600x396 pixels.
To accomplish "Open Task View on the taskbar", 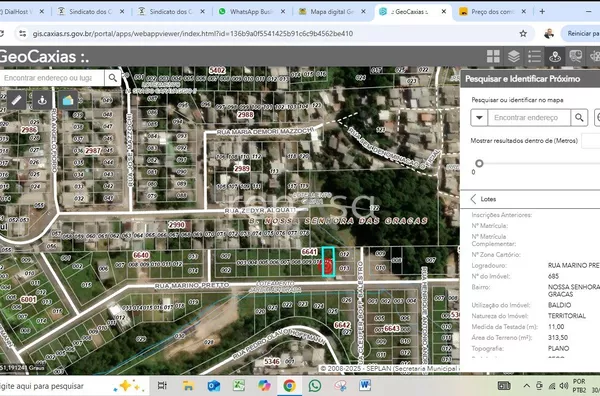I will click(162, 386).
